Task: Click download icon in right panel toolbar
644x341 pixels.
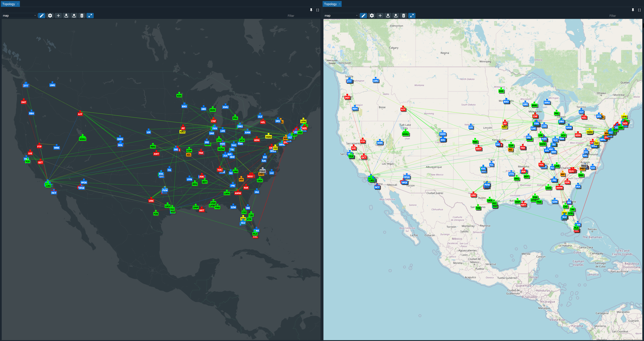Action: (x=388, y=15)
